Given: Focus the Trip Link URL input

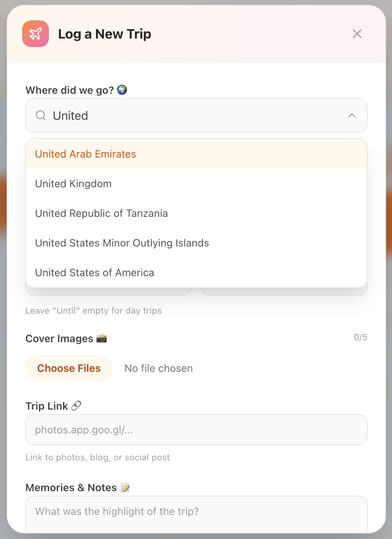Looking at the screenshot, I should coord(196,430).
